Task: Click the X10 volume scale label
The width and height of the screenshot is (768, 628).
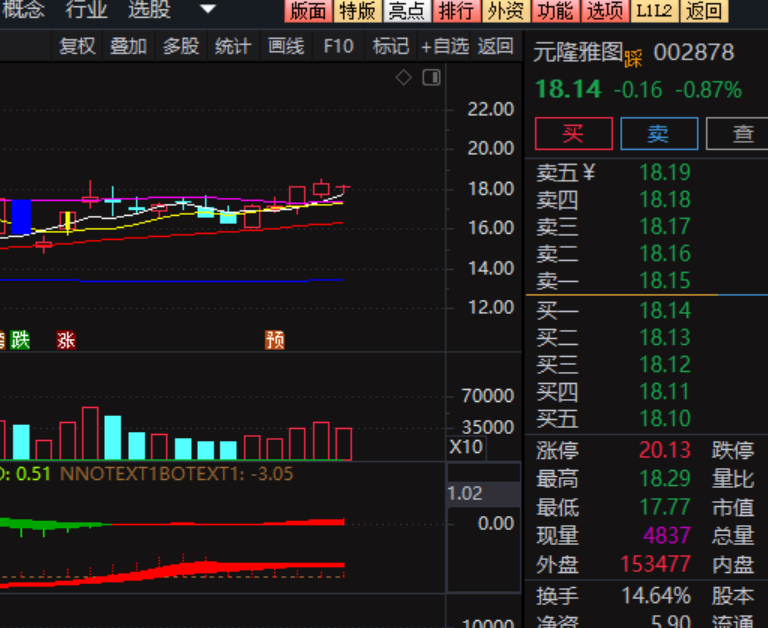Action: pyautogui.click(x=465, y=447)
